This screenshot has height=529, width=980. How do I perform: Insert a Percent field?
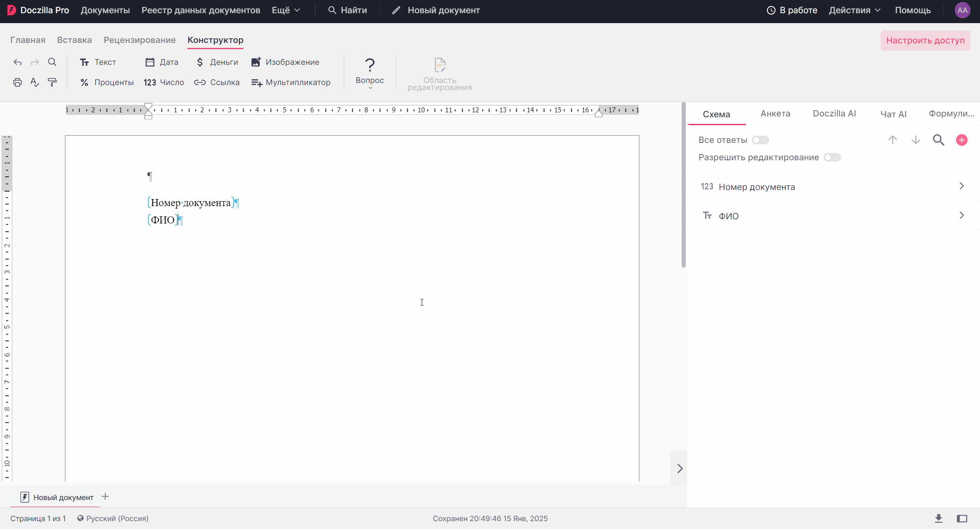coord(107,82)
